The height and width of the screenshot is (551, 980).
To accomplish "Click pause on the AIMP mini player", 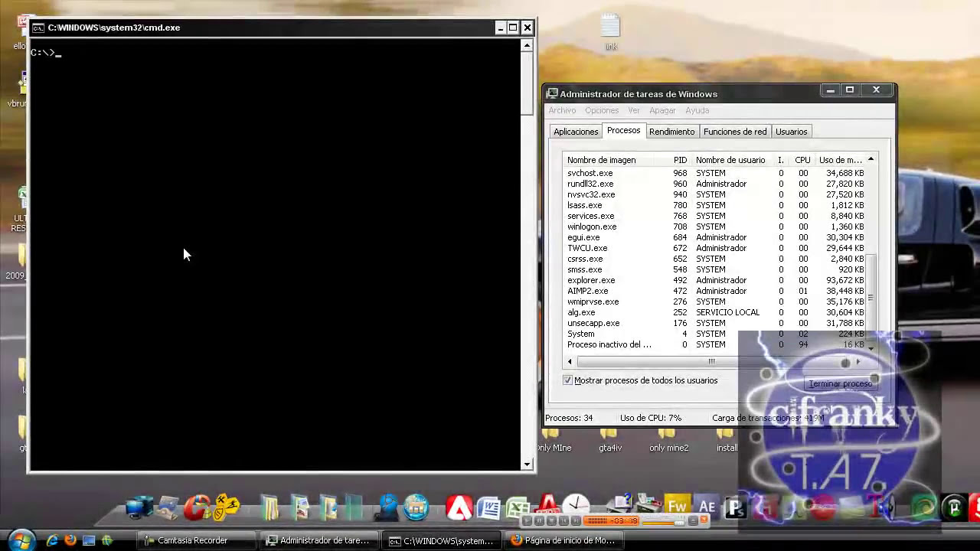I will [539, 520].
